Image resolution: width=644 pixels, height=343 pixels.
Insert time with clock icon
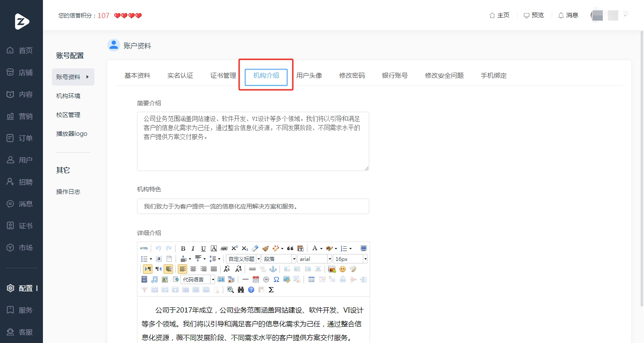(266, 279)
